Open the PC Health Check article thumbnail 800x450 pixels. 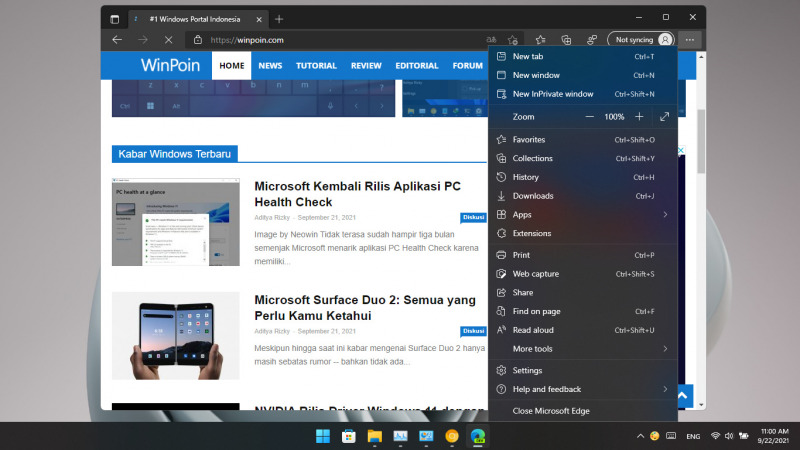(176, 222)
